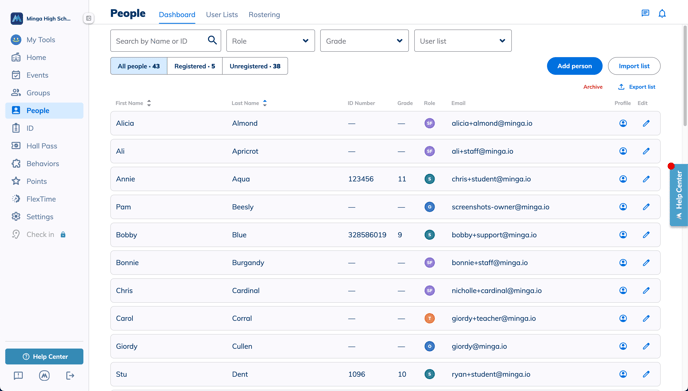Expand the Role dropdown
This screenshot has height=391, width=688.
[x=270, y=41]
